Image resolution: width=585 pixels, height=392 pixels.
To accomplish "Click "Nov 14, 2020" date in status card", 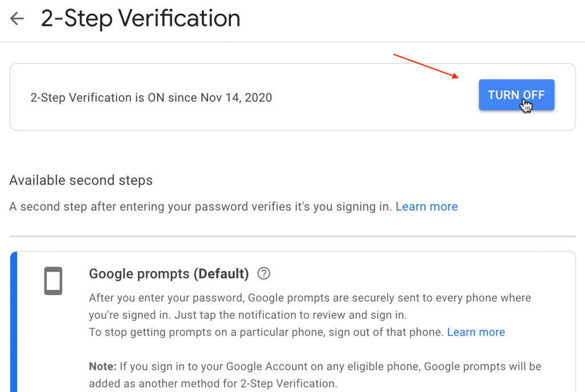I will tap(236, 98).
